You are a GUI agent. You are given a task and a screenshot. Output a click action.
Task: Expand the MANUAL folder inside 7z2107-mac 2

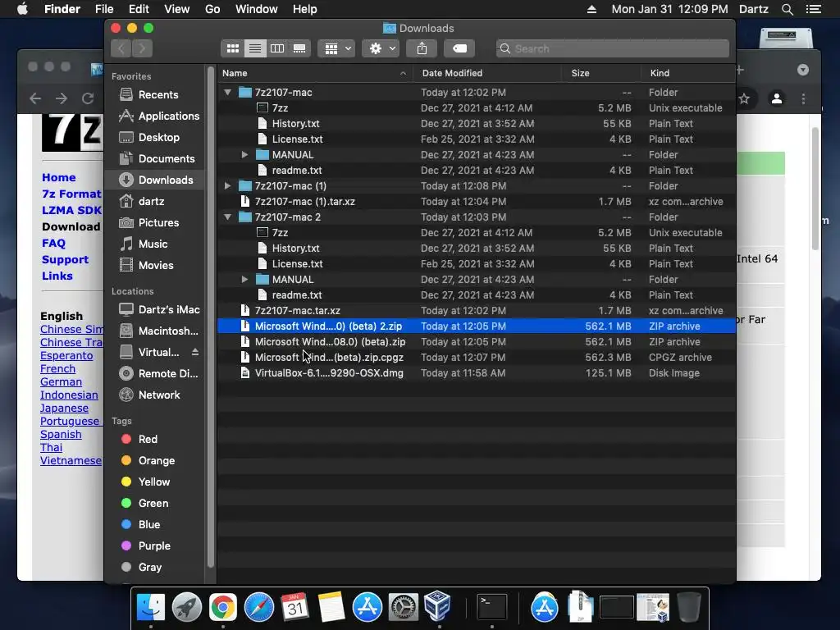point(244,280)
